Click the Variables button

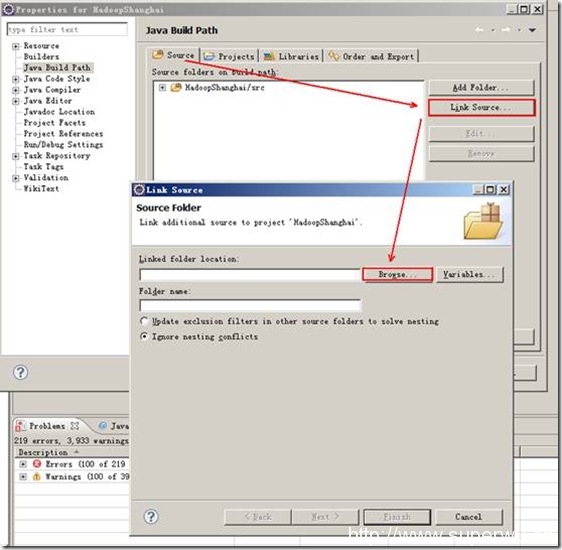[x=470, y=274]
